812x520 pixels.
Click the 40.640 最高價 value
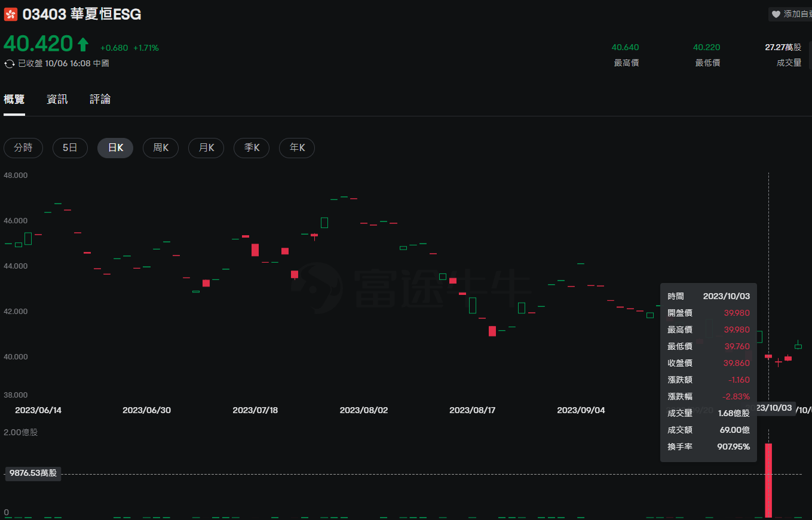pyautogui.click(x=625, y=48)
